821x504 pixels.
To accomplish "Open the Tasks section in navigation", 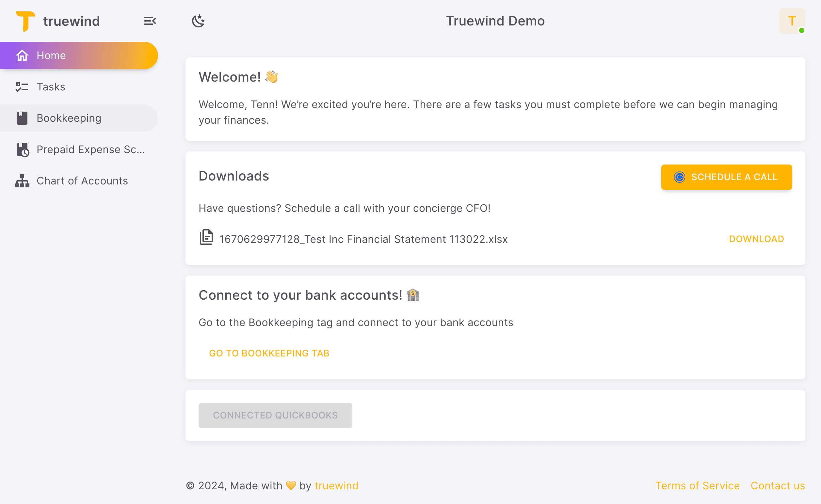I will [51, 87].
